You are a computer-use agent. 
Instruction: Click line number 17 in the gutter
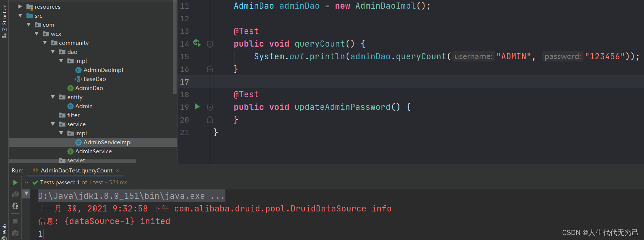point(185,82)
